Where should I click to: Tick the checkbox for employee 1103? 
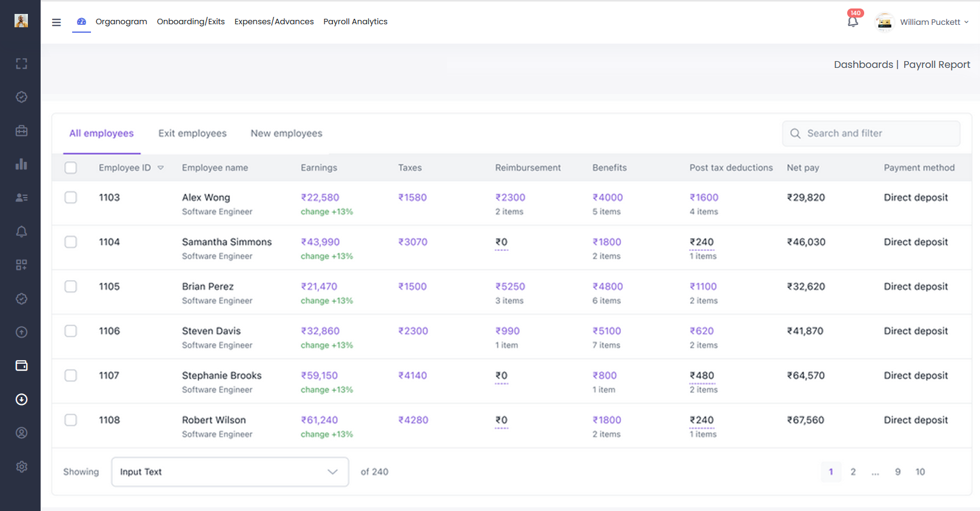(x=71, y=198)
